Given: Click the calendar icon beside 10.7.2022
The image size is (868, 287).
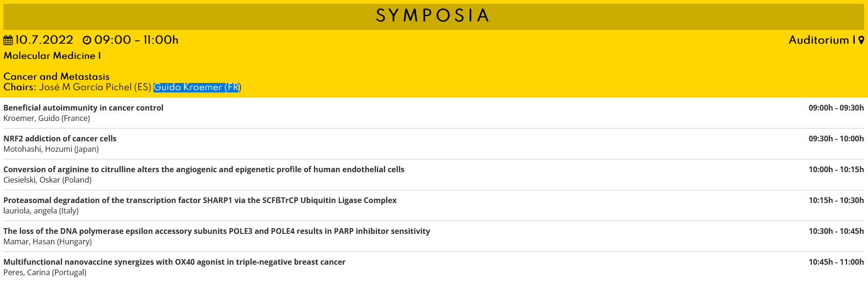Looking at the screenshot, I should click(8, 40).
